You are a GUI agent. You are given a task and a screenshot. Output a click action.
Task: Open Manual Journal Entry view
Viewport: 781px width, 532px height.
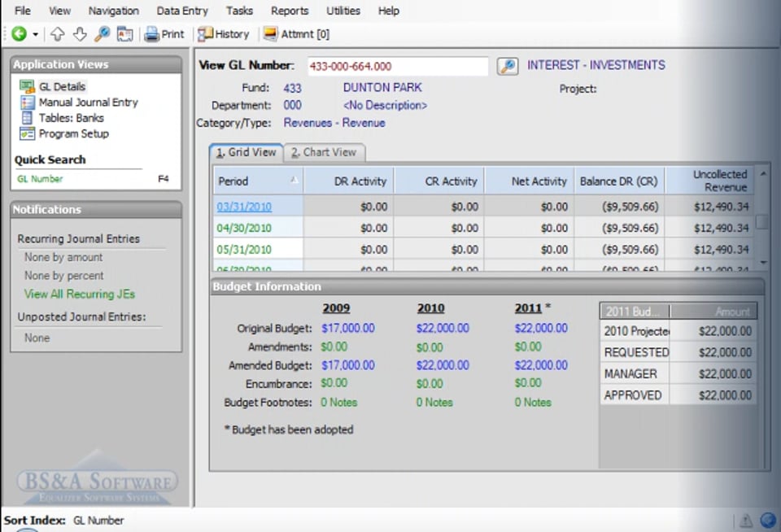[88, 102]
